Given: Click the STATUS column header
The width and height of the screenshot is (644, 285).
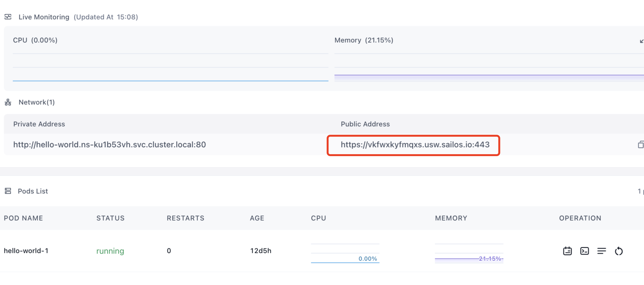Looking at the screenshot, I should (110, 218).
